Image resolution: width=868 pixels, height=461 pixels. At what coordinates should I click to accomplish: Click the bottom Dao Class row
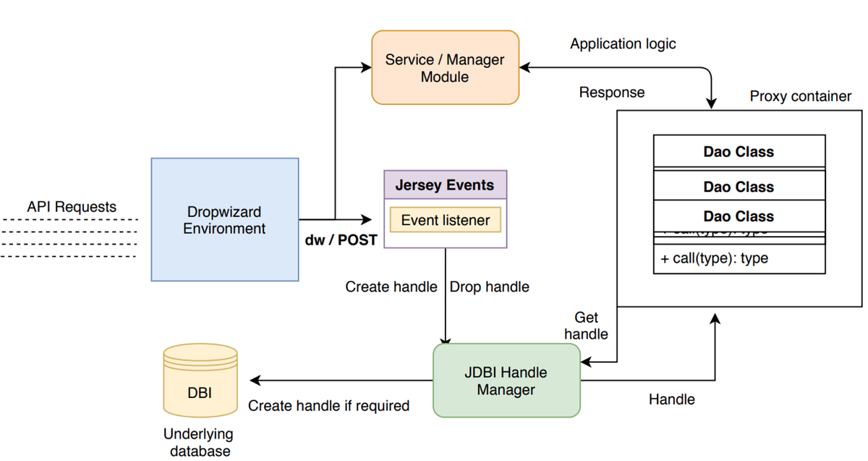click(739, 216)
